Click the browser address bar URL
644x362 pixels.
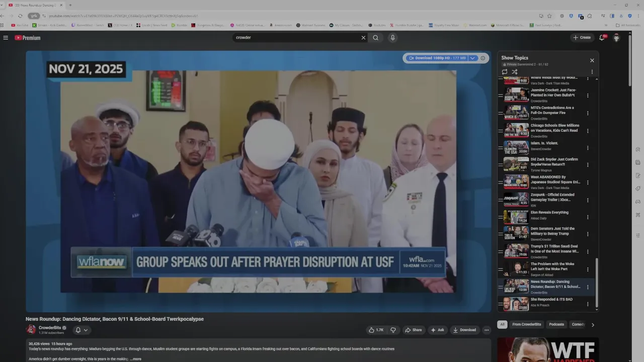pos(123,16)
